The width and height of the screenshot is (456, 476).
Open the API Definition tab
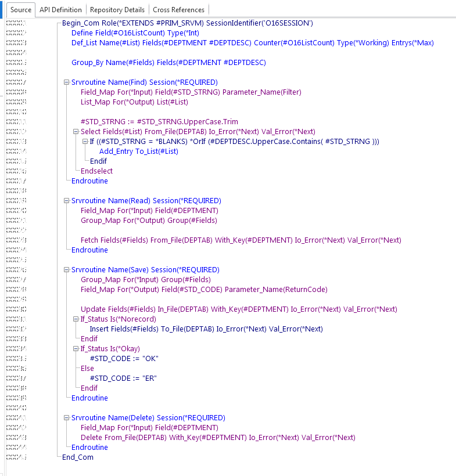coord(60,10)
